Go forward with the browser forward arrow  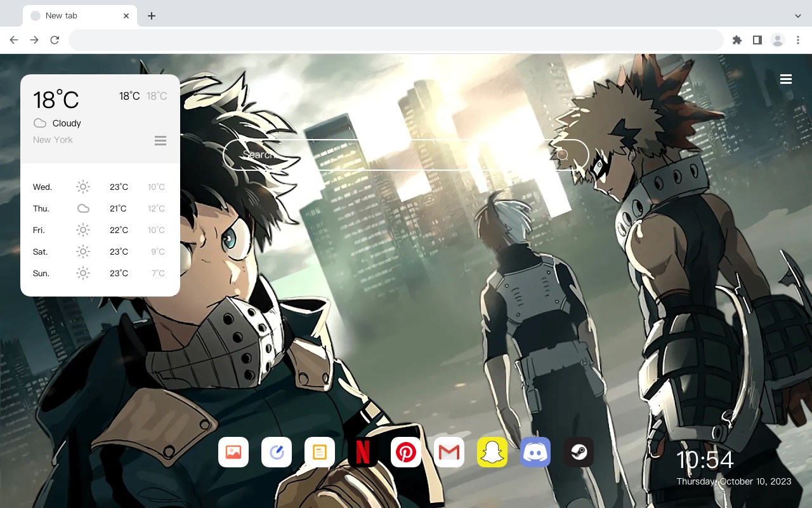click(34, 40)
